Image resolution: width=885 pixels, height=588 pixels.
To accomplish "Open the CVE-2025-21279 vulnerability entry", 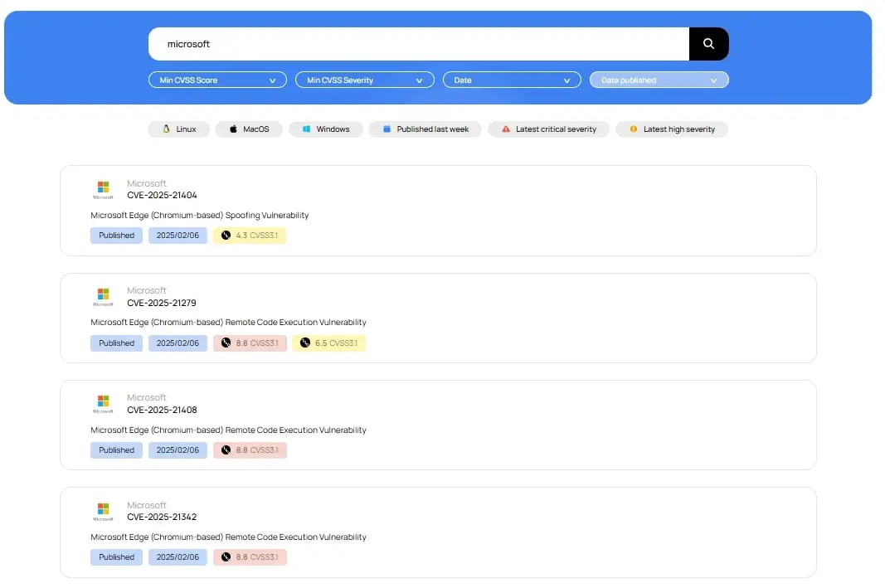I will (x=162, y=304).
